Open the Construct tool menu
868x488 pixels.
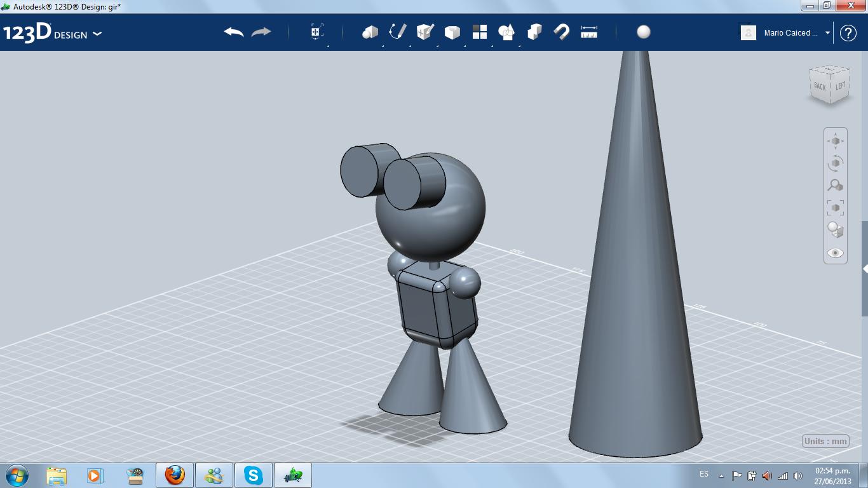click(x=425, y=32)
